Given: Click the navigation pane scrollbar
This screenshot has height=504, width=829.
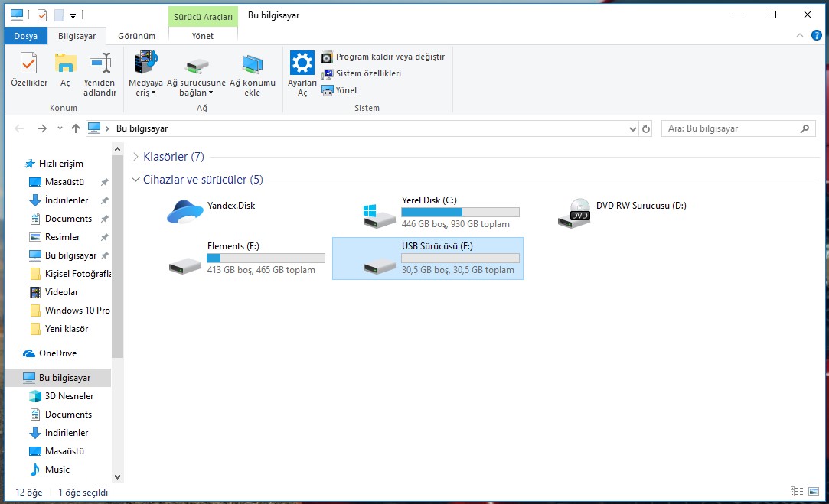Looking at the screenshot, I should [x=117, y=252].
